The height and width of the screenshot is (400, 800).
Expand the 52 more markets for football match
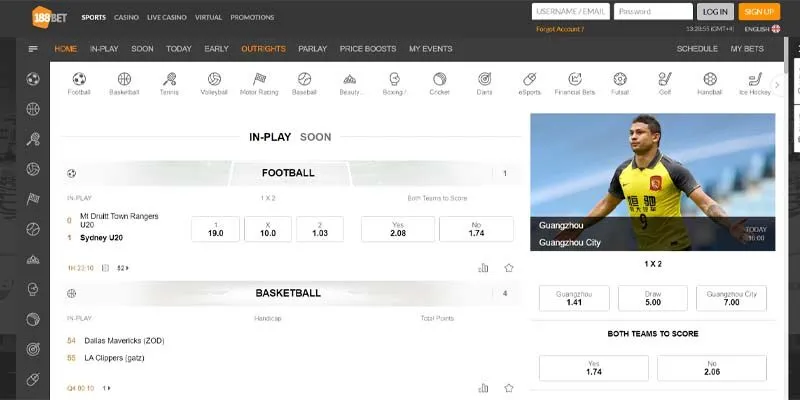click(x=122, y=268)
